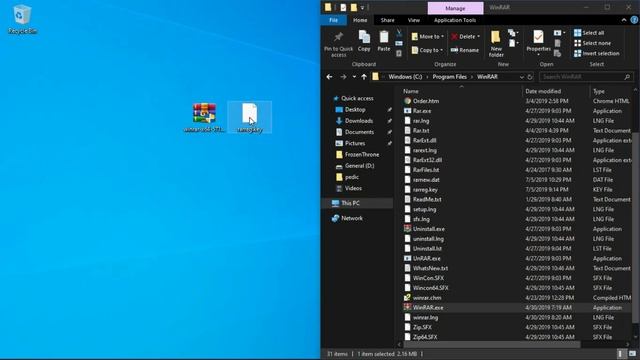Select the WhatsNew.txt file
The image size is (640, 360).
point(430,268)
